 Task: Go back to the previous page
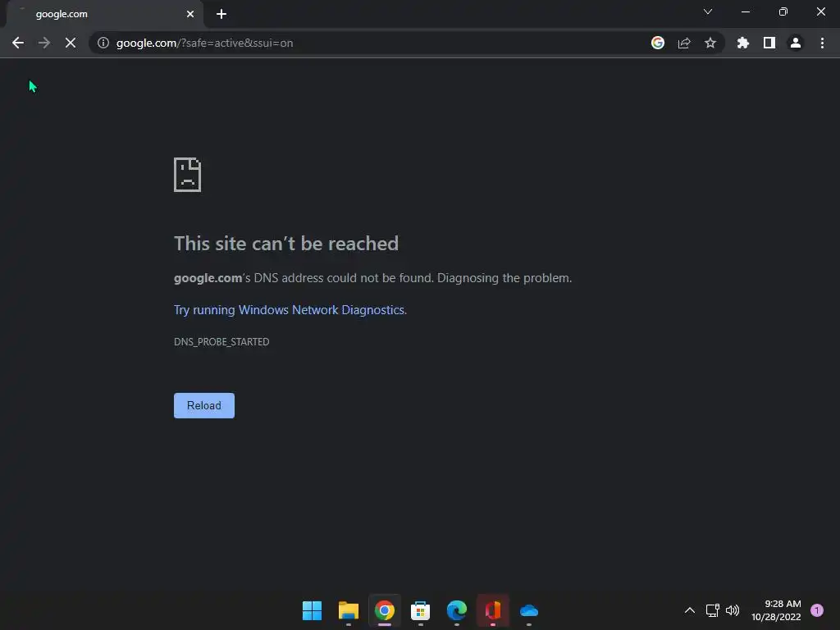coord(18,43)
